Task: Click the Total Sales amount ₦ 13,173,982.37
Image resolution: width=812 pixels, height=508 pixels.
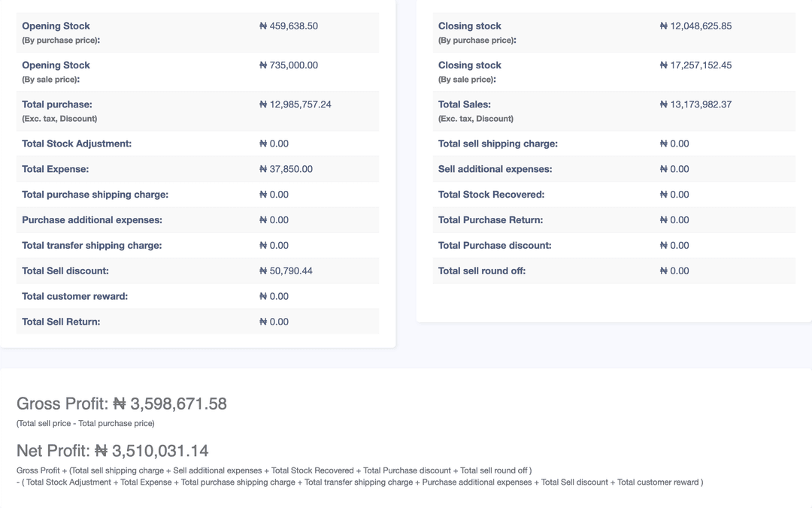Action: tap(696, 104)
